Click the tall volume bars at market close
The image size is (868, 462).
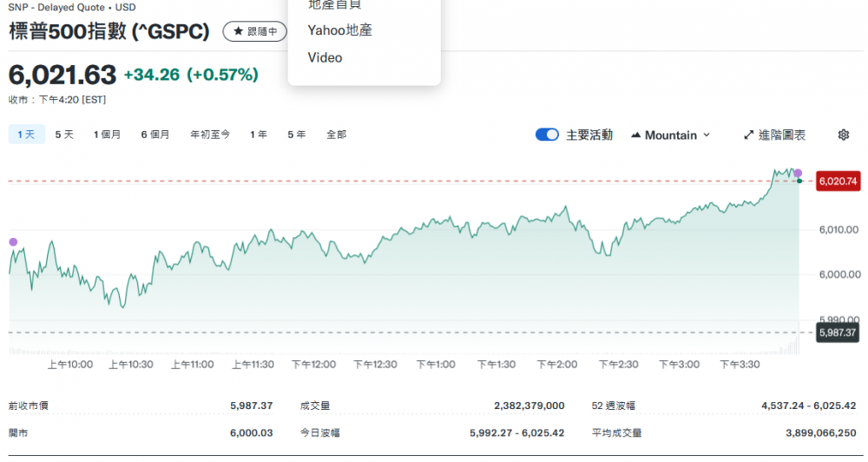(x=794, y=347)
